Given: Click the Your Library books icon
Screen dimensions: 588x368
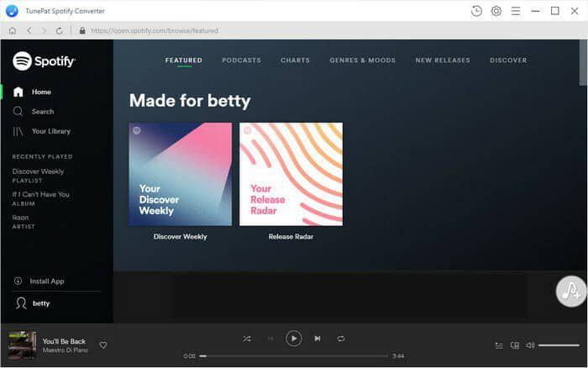Looking at the screenshot, I should click(x=18, y=131).
